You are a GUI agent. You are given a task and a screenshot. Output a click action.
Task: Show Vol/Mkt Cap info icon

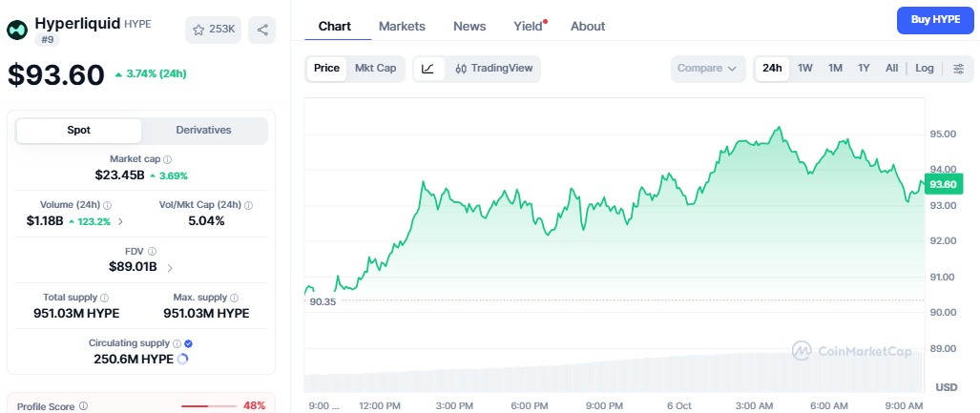[249, 205]
